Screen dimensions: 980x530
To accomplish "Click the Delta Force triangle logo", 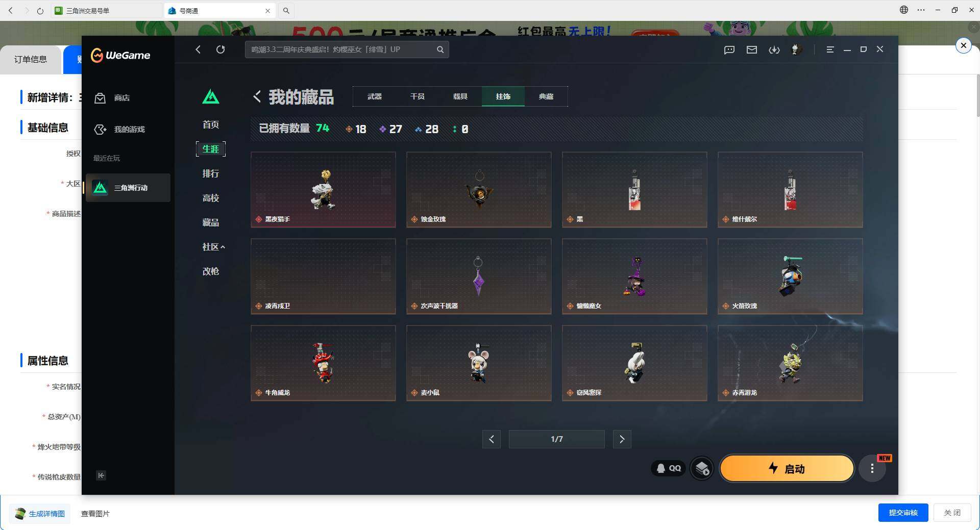I will click(211, 96).
